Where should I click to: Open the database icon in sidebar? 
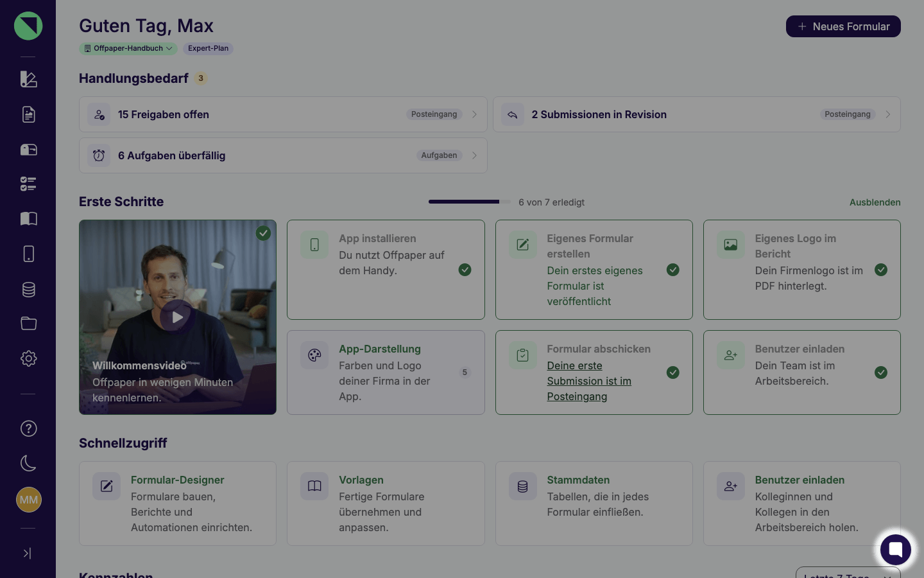(28, 289)
